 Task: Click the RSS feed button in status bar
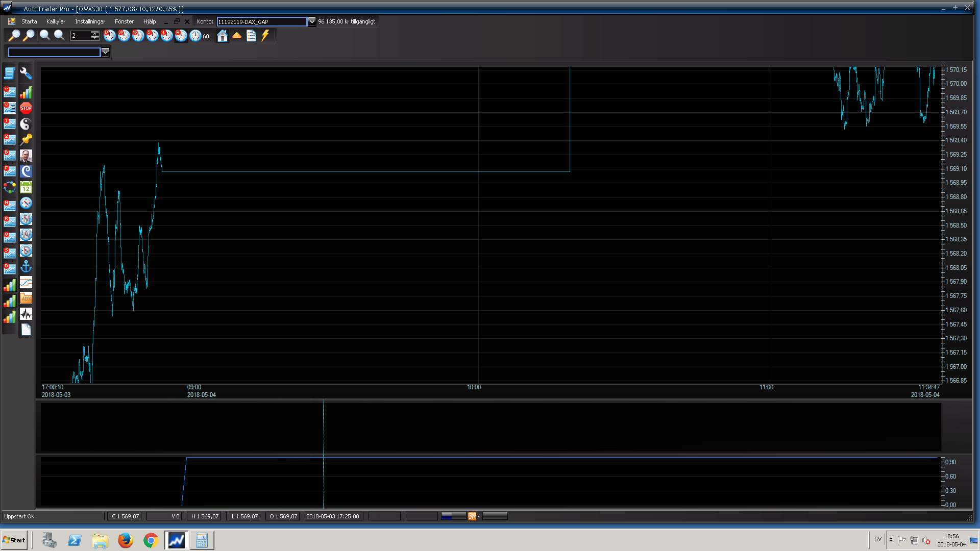pos(472,516)
